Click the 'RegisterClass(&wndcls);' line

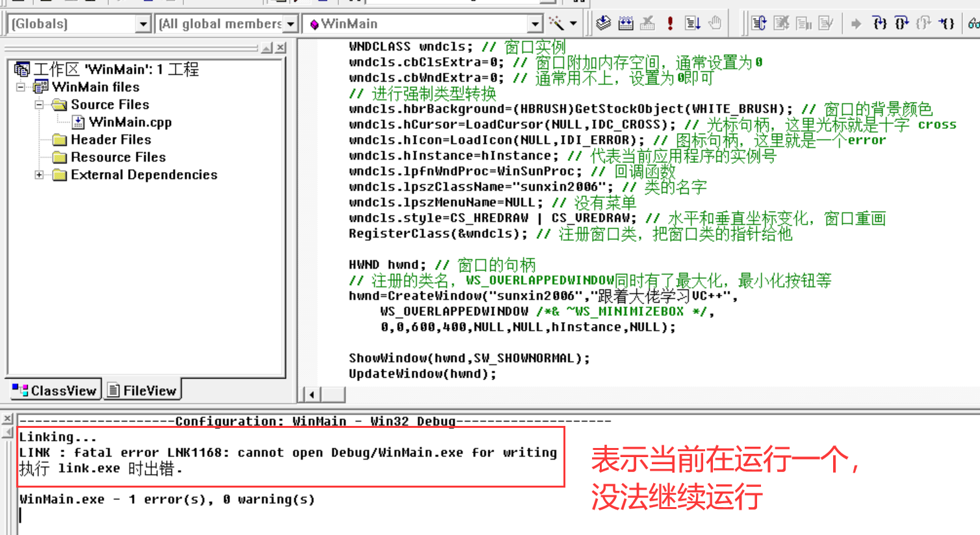[571, 234]
